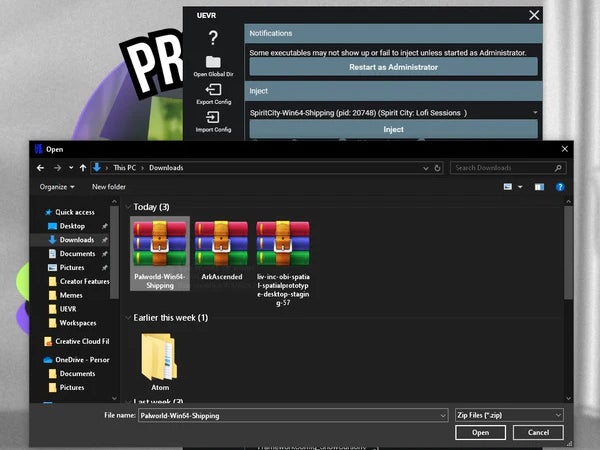This screenshot has width=600, height=450.
Task: Expand the address bar history dropdown
Action: click(426, 168)
